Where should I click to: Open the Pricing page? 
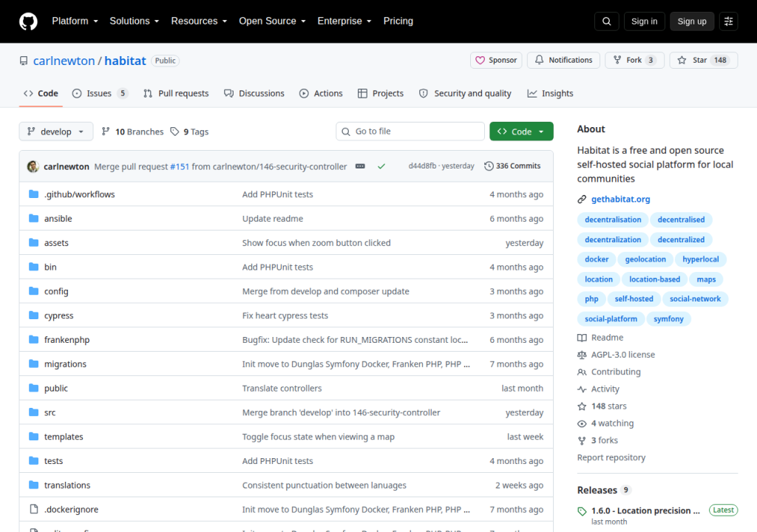tap(398, 21)
